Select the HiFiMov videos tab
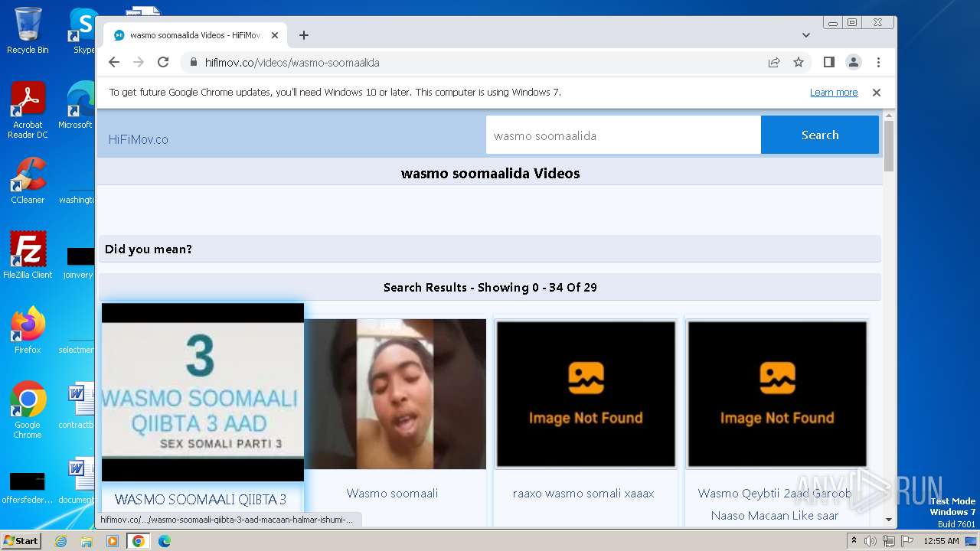This screenshot has width=980, height=551. point(195,35)
